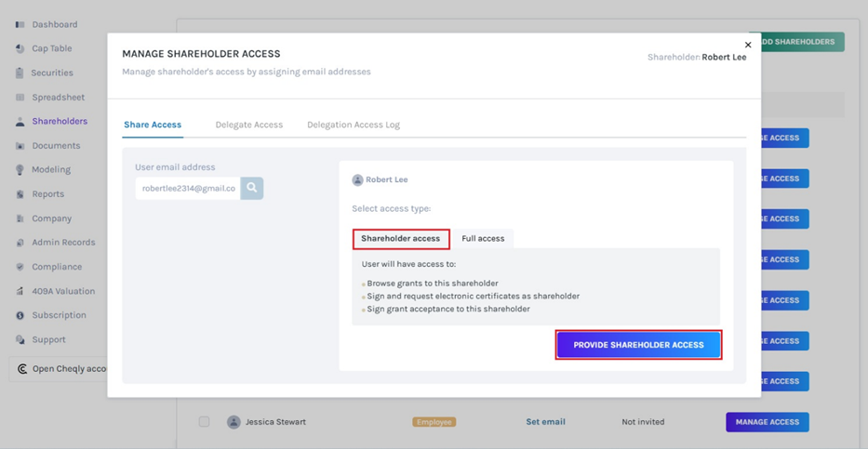Click the Support chat icon
868x449 pixels.
(20, 339)
